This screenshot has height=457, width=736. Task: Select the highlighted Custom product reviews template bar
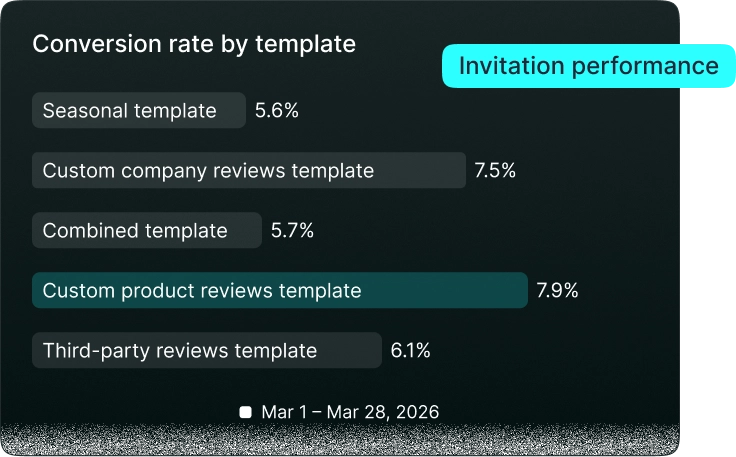[x=280, y=290]
